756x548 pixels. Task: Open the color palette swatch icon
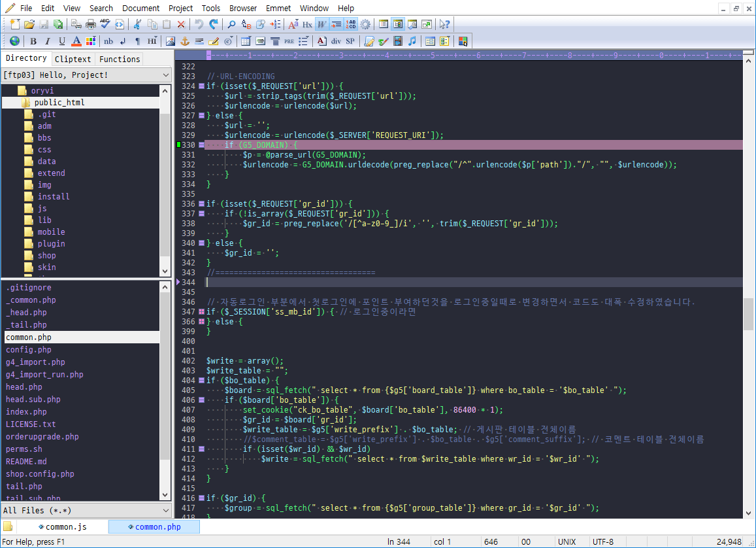(x=90, y=41)
